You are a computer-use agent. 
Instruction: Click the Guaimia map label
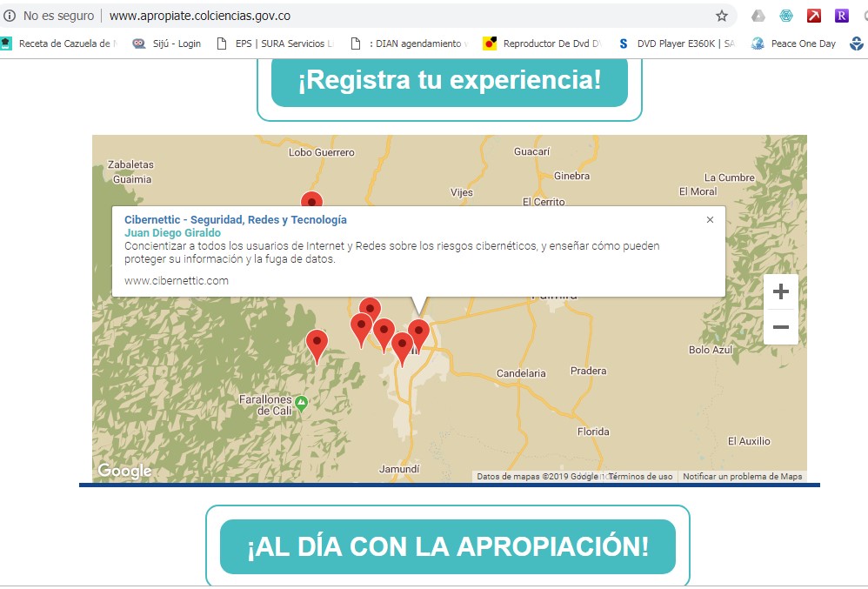click(x=132, y=179)
